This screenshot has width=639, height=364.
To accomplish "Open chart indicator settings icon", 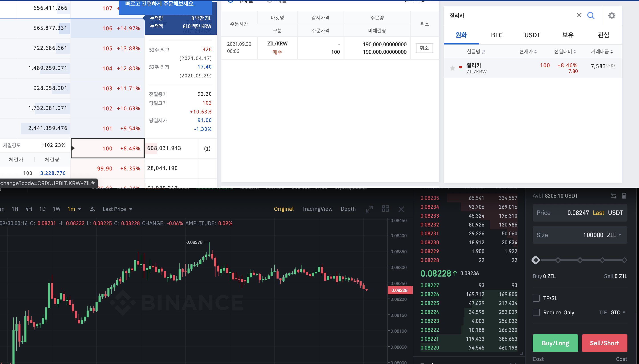I will pos(93,209).
